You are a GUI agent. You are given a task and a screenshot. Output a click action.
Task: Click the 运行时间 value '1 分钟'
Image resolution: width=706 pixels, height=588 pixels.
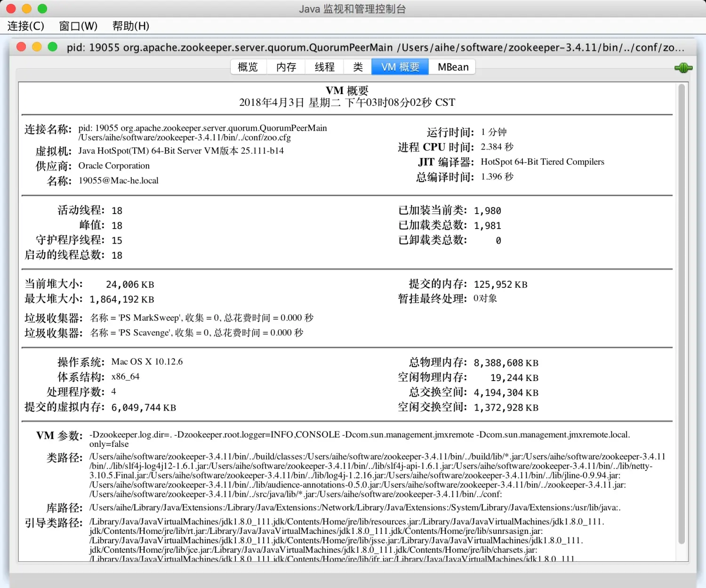pyautogui.click(x=494, y=132)
